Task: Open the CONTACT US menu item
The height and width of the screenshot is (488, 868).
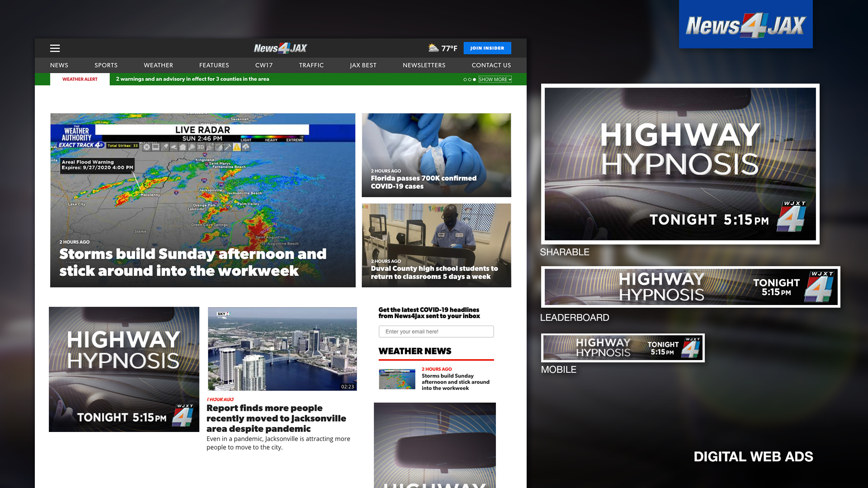Action: 491,65
